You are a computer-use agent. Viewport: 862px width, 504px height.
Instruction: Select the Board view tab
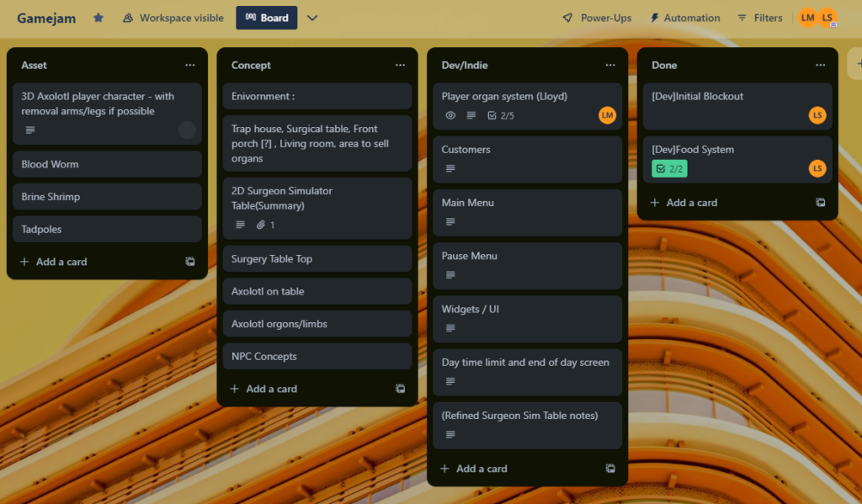[x=266, y=18]
